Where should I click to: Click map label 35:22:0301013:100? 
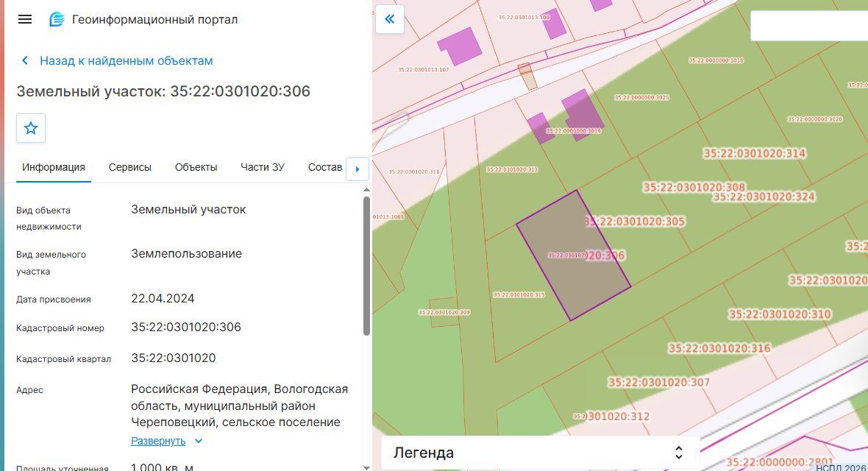[524, 18]
